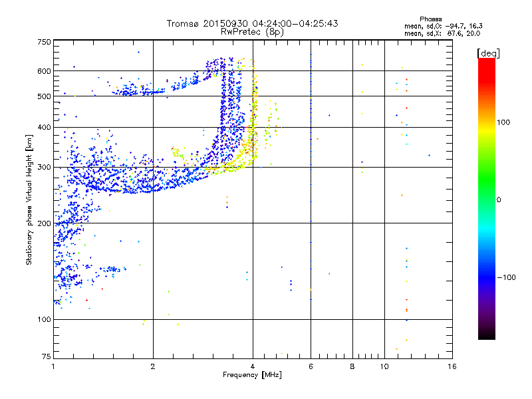Click the colorbar tick label '-100'
Screen dimensions: 532x399
(x=506, y=277)
